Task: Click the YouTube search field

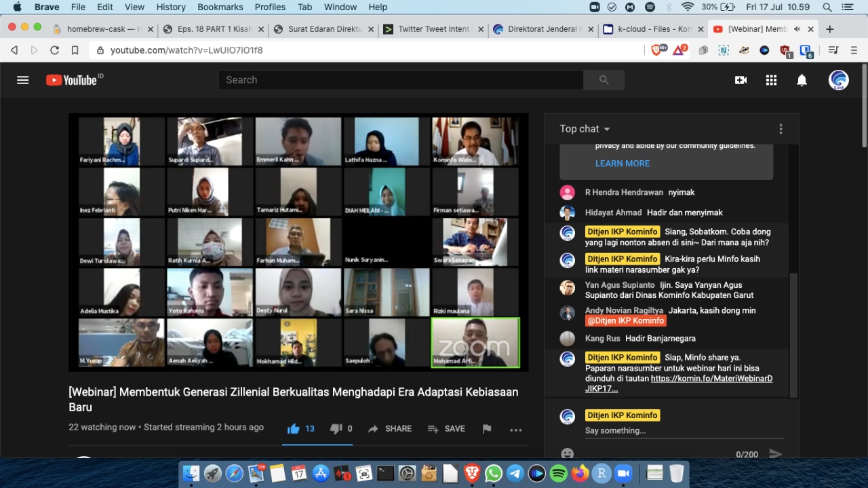Action: (x=400, y=79)
